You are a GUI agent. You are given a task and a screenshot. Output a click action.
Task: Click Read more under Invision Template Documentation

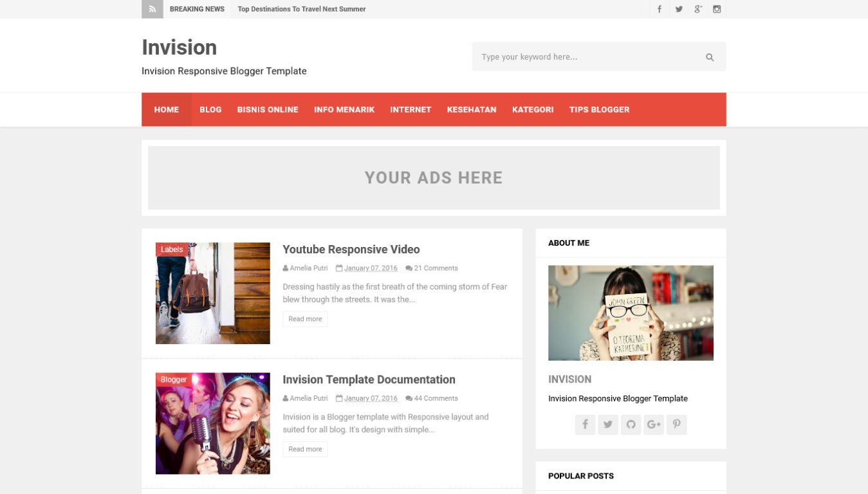(x=305, y=449)
